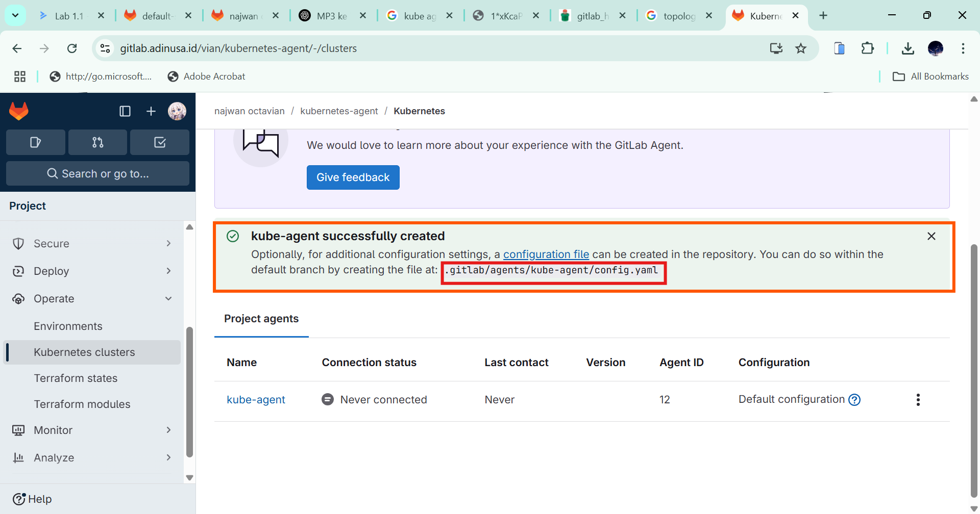
Task: Open the All Bookmarks folder
Action: coord(930,76)
